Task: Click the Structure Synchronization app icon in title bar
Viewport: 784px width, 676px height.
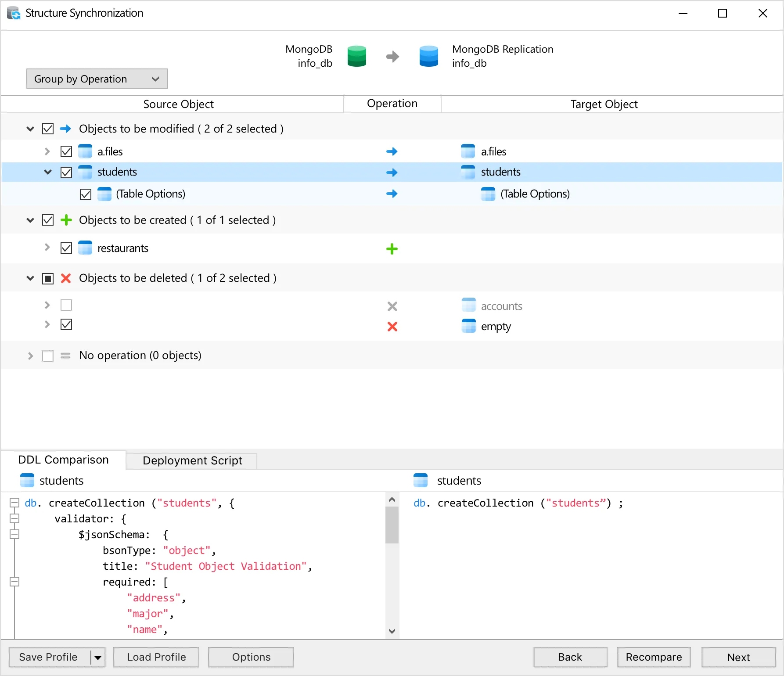Action: [14, 13]
